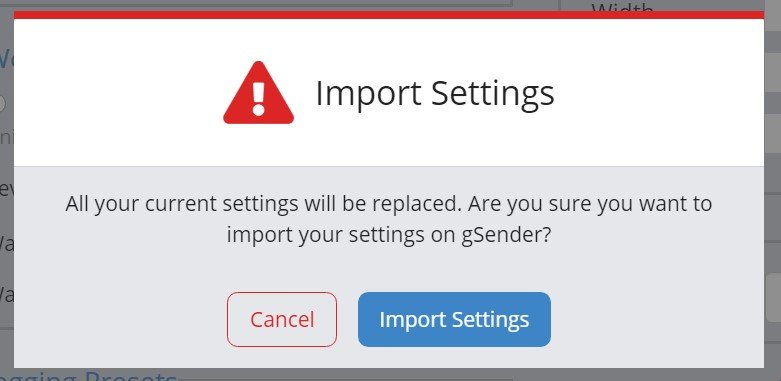Screen dimensions: 781x381
Task: Click the white header area beside the title
Action: (657, 93)
